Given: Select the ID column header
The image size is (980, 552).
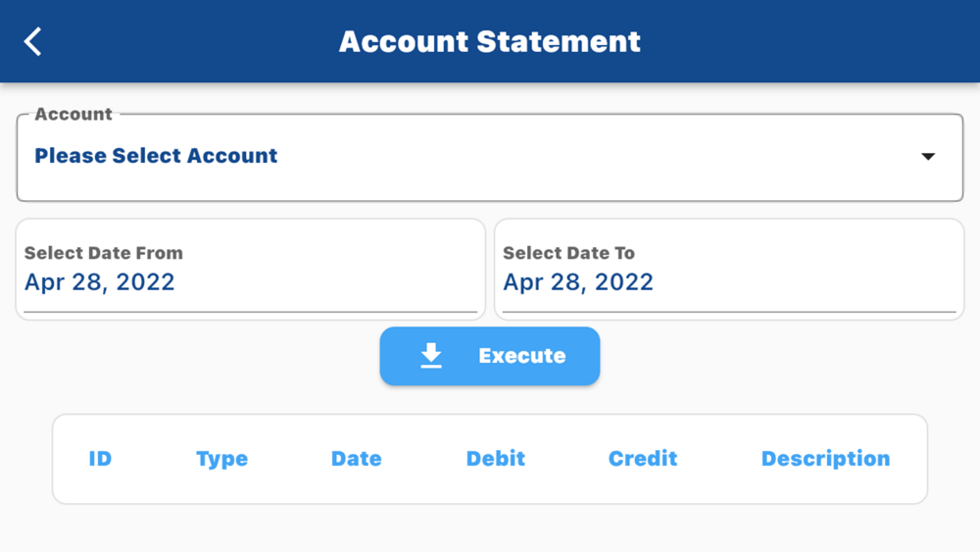Looking at the screenshot, I should pyautogui.click(x=100, y=458).
